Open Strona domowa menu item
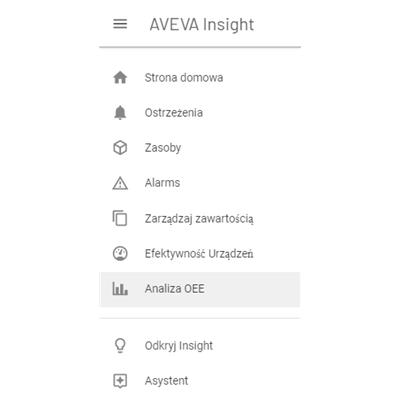400x400 pixels. (200, 77)
